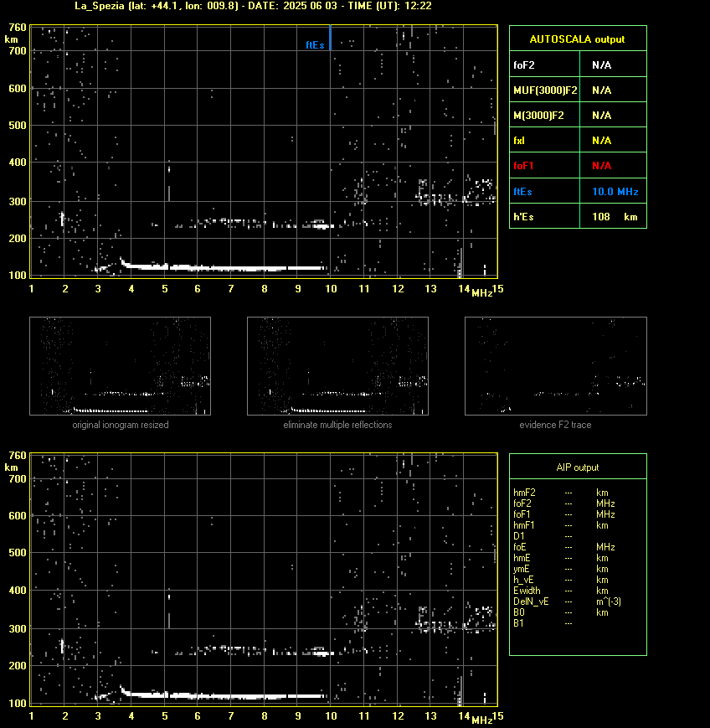Click the B1 row in AIP output
Image resolution: width=710 pixels, height=728 pixels.
543,623
